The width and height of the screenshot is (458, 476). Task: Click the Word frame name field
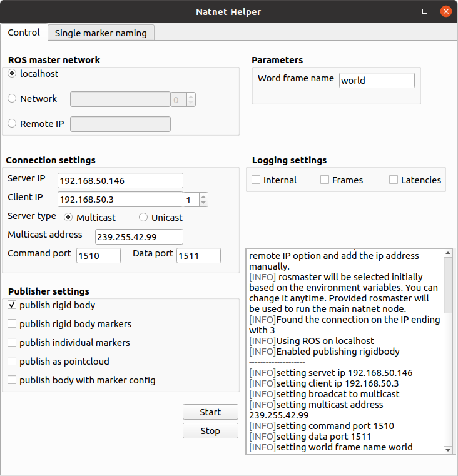[x=377, y=81]
